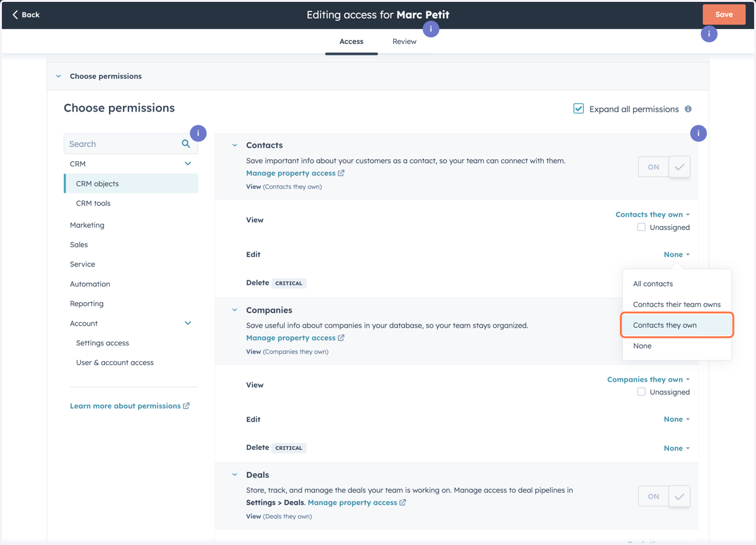Image resolution: width=756 pixels, height=545 pixels.
Task: Toggle the Deals ON switch
Action: click(x=664, y=496)
